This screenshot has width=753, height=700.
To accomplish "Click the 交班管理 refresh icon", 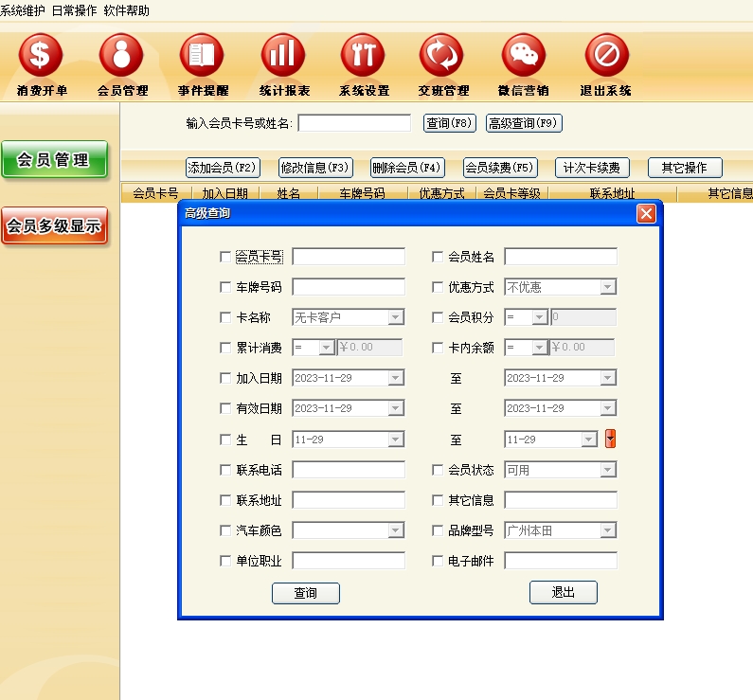I will (x=443, y=56).
